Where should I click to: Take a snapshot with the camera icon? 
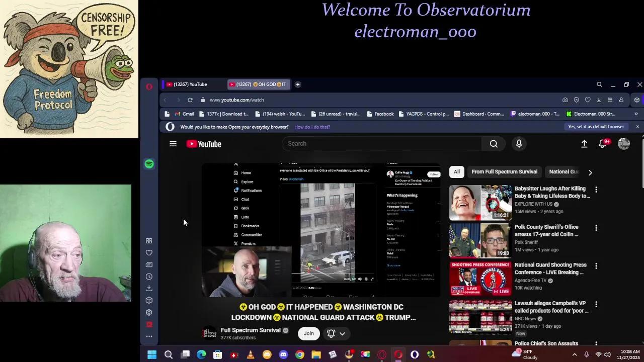566,100
